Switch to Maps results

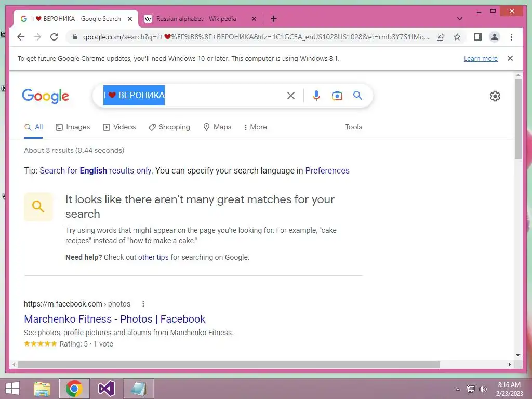click(217, 127)
